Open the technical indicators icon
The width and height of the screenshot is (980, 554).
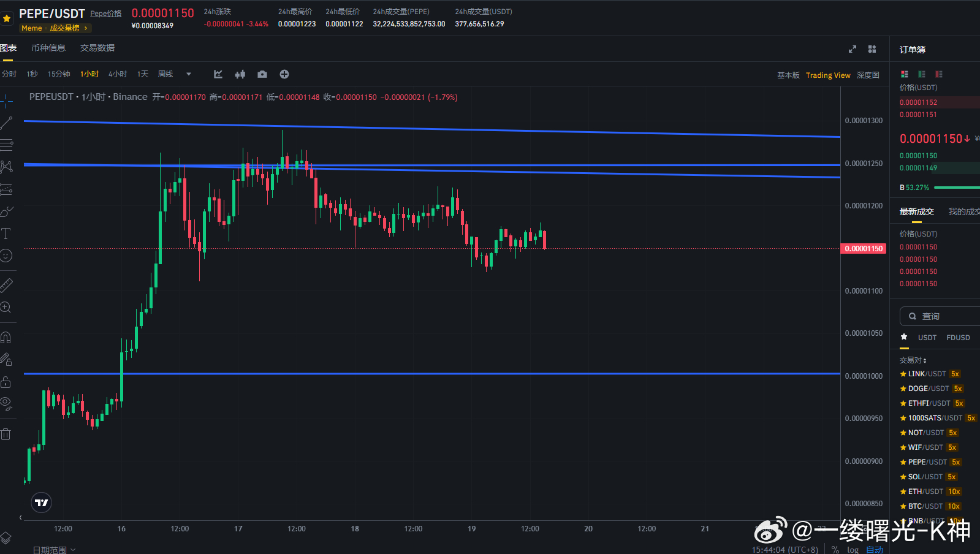coord(218,74)
